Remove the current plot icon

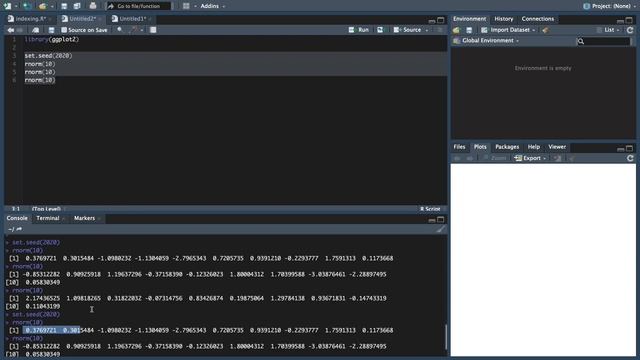558,158
